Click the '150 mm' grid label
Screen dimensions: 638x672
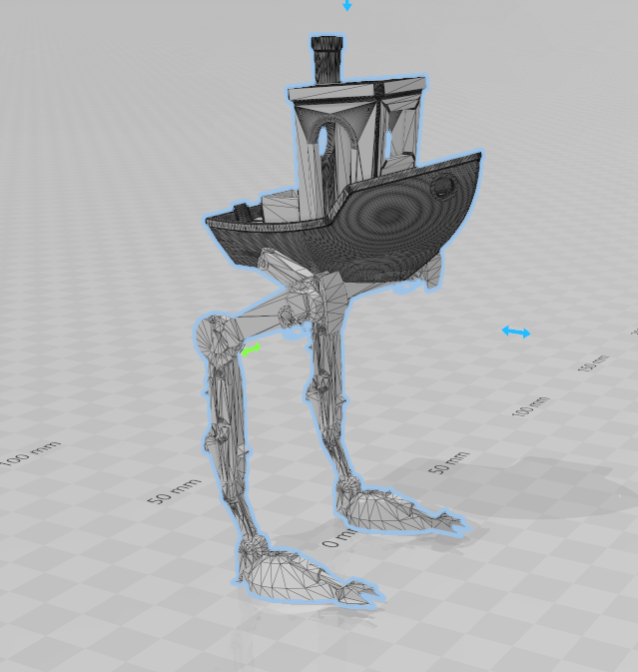[x=593, y=363]
